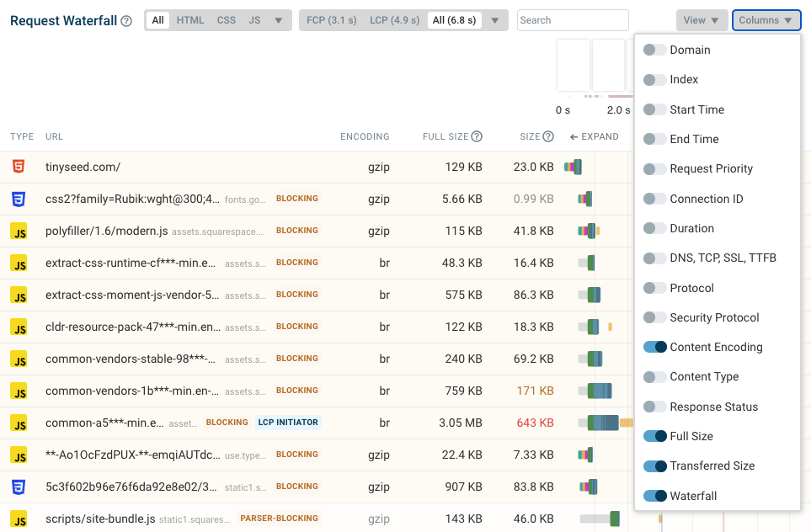Viewport: 811px width, 532px height.
Task: Open the View dropdown
Action: click(702, 21)
